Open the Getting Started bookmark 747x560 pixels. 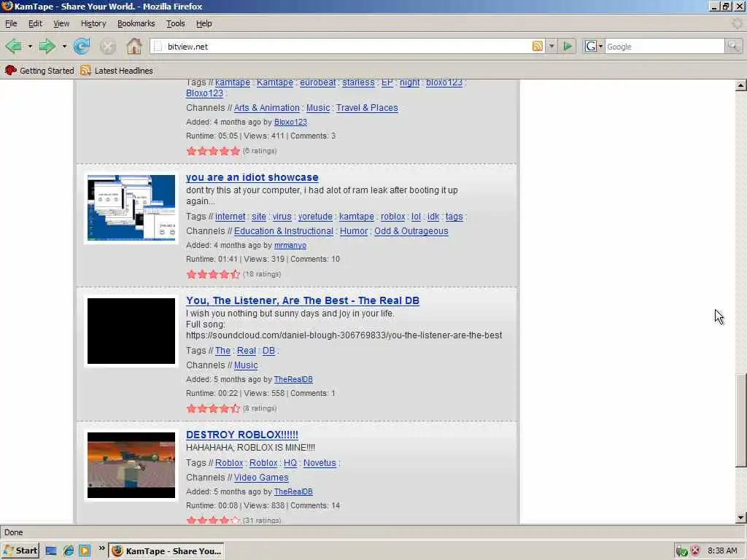click(39, 71)
